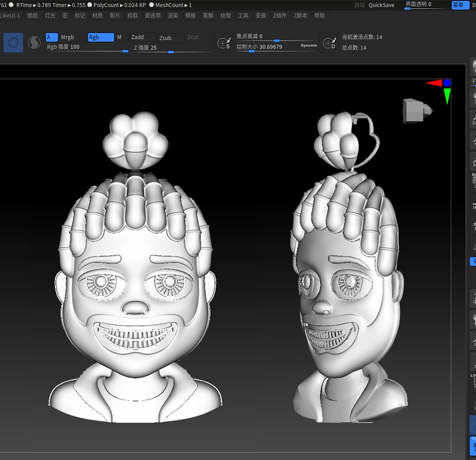Open the 首选项 (Preferences) menu

click(152, 16)
